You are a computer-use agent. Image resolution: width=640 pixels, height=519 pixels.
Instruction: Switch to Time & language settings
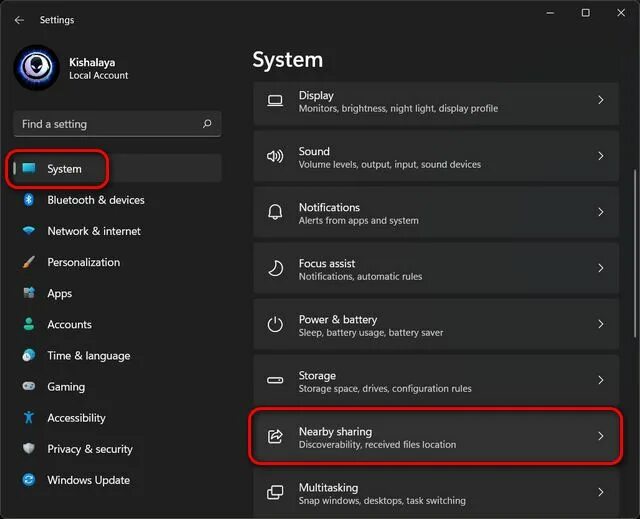pyautogui.click(x=89, y=356)
